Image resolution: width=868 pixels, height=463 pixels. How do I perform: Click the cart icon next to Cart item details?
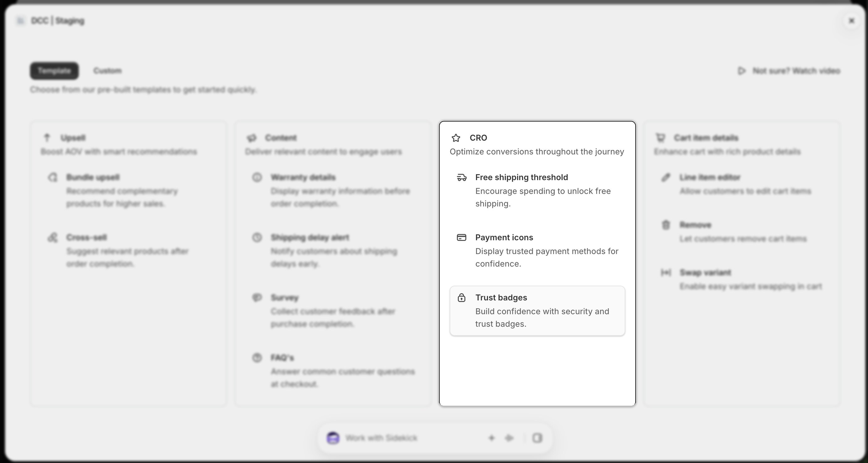tap(660, 138)
